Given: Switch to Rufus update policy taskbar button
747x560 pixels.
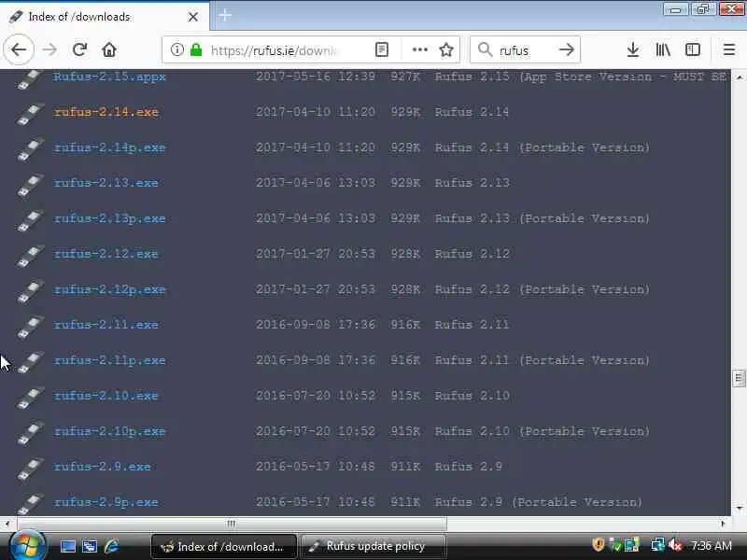Looking at the screenshot, I should point(374,546).
